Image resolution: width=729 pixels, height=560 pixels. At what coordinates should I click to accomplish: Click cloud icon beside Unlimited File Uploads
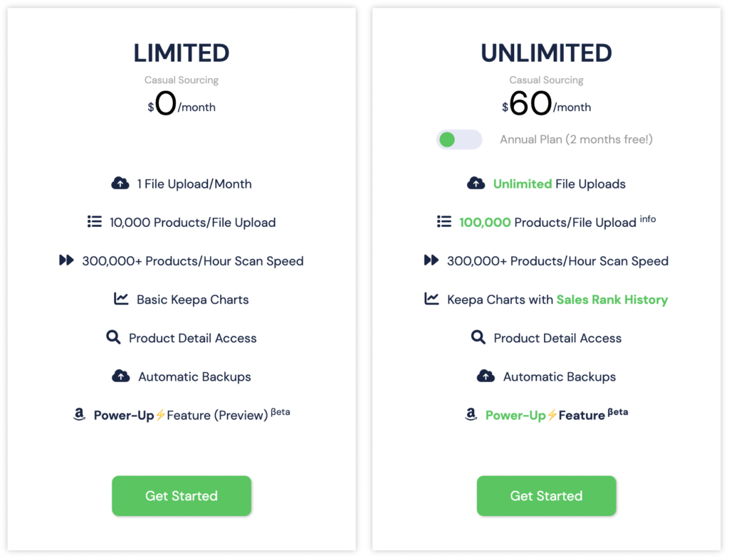(476, 184)
